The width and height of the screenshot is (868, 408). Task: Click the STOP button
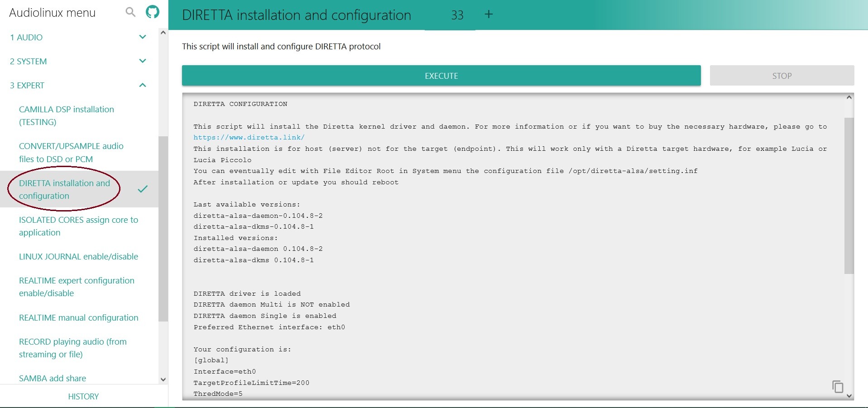[782, 76]
